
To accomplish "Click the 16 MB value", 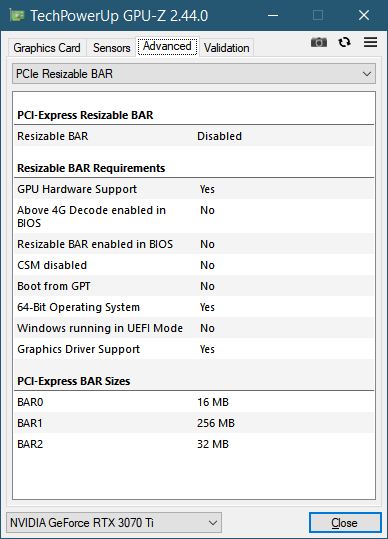I will point(213,402).
